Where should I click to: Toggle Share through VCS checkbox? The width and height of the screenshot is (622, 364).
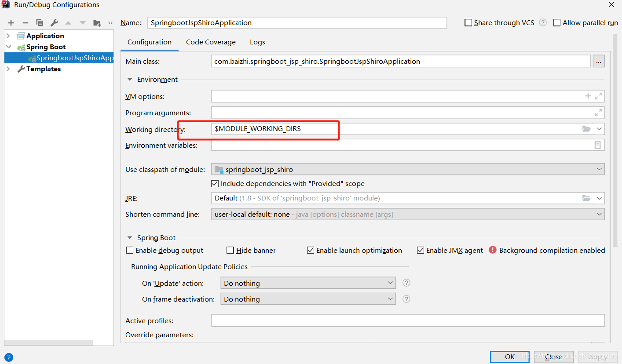[x=468, y=22]
